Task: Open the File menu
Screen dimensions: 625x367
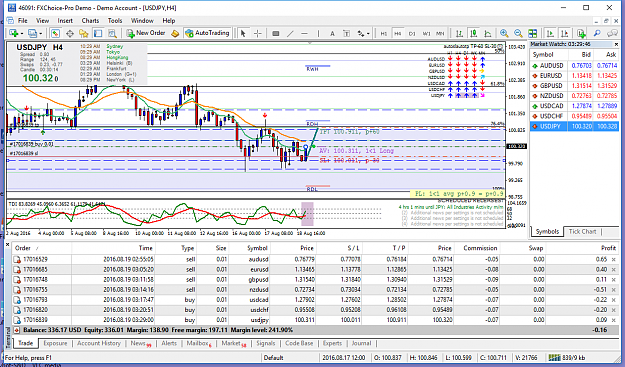Action: (x=23, y=21)
